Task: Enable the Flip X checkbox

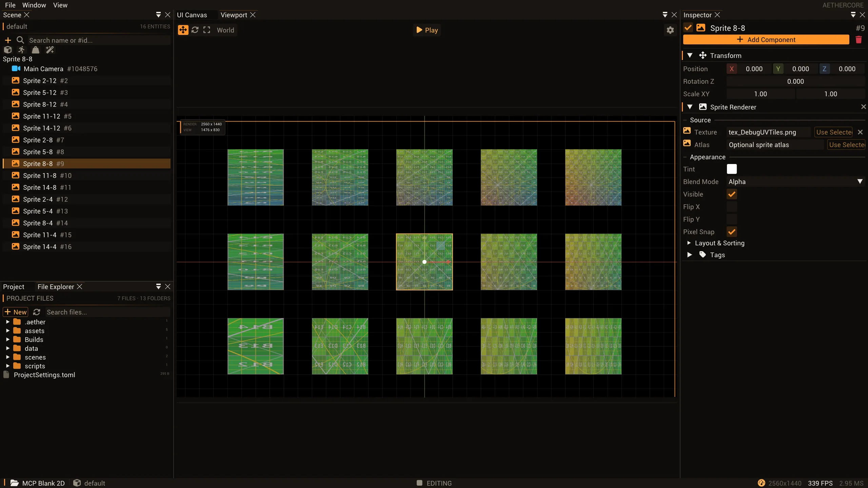Action: tap(732, 207)
